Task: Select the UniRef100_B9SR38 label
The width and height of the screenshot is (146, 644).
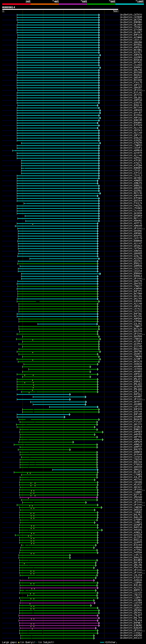Action: (131, 60)
